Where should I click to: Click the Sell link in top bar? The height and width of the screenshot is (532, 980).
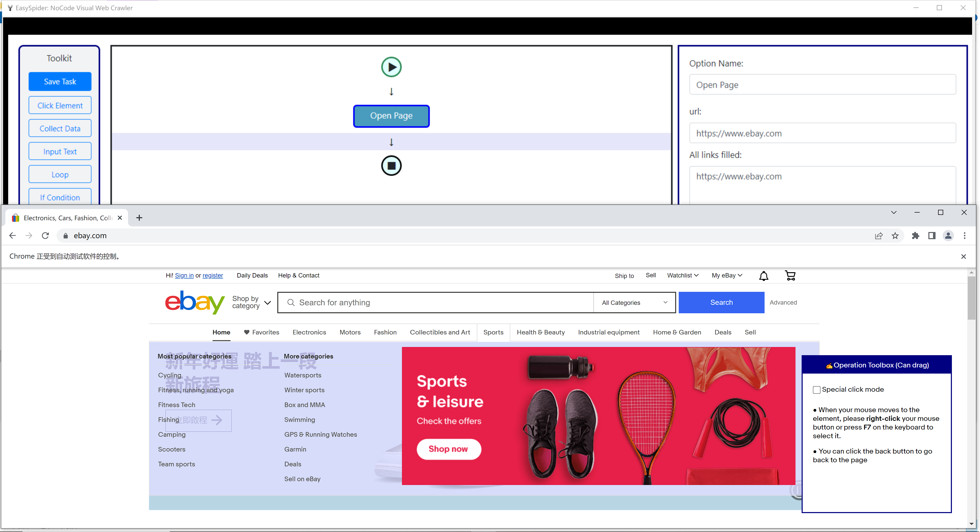click(651, 275)
